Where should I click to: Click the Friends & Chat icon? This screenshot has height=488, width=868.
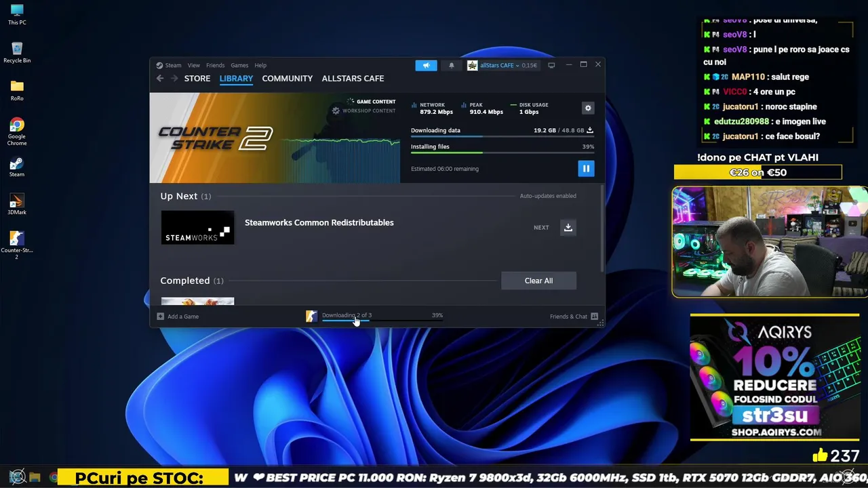594,317
